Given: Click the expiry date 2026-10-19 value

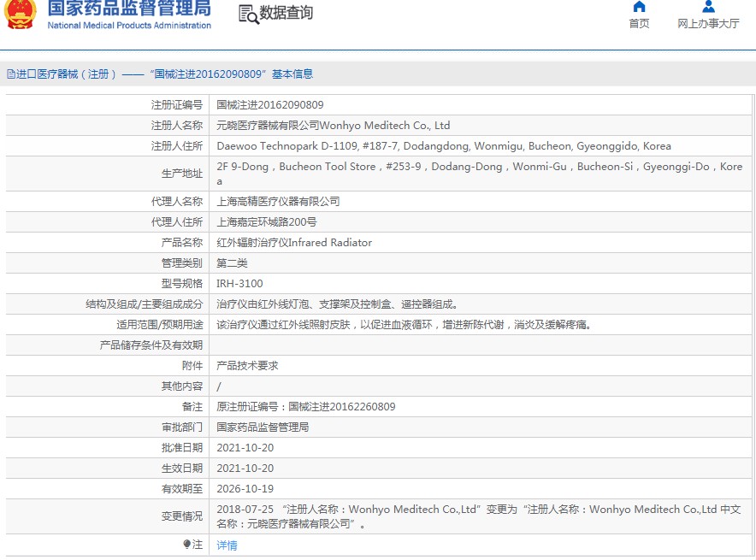Looking at the screenshot, I should [245, 489].
